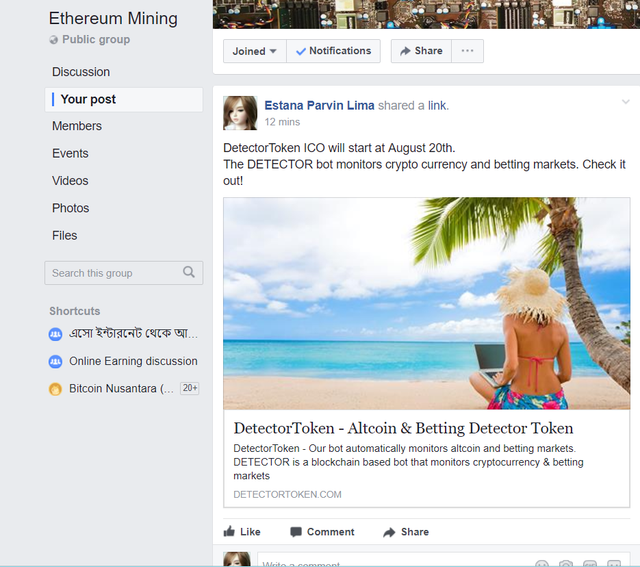Image resolution: width=640 pixels, height=567 pixels.
Task: Click the speech bubble Comment icon
Action: (x=296, y=532)
